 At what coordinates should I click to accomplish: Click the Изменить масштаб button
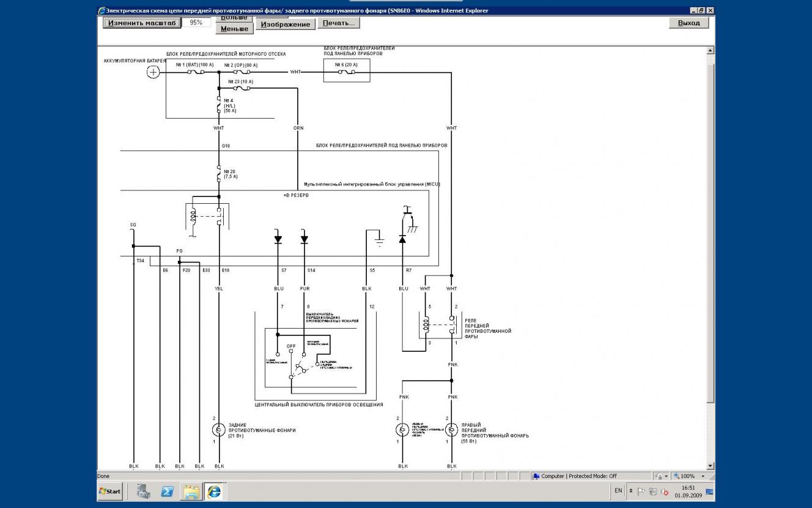coord(142,23)
